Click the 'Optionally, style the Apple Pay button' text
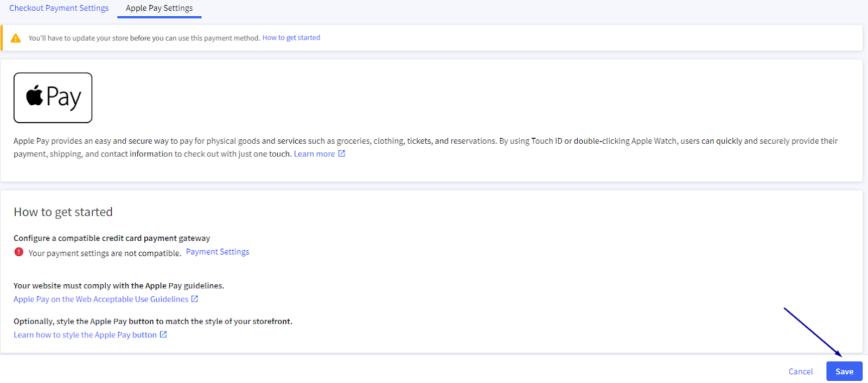The image size is (868, 383). (x=153, y=322)
